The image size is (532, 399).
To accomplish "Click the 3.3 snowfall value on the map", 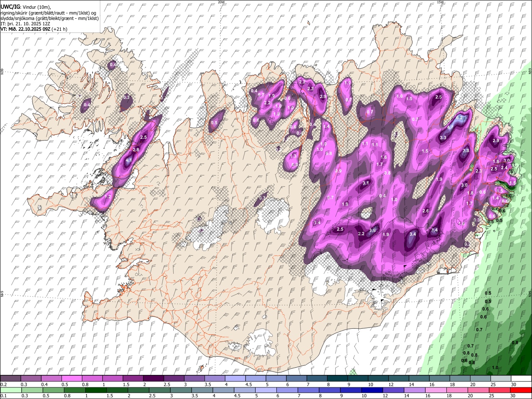I will [443, 138].
